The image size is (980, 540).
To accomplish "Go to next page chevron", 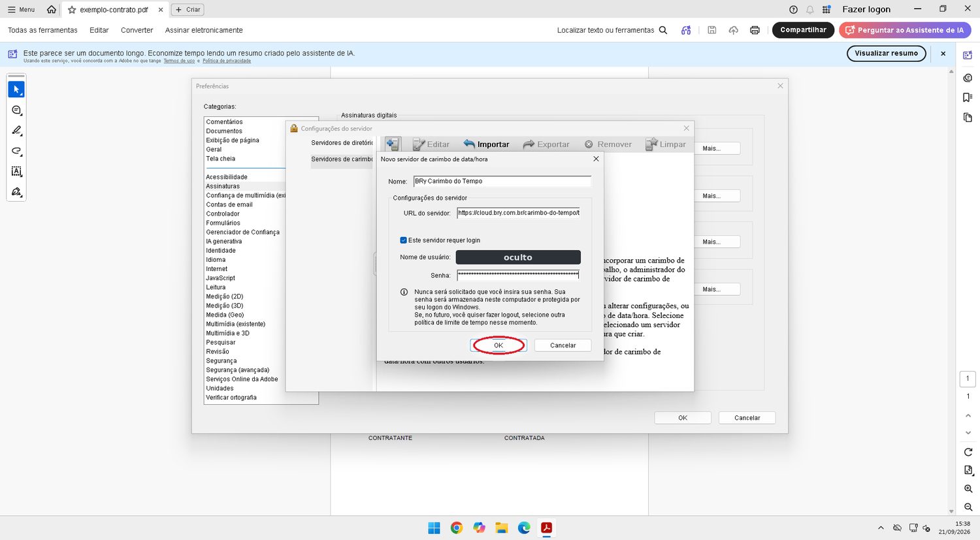I will [x=968, y=432].
